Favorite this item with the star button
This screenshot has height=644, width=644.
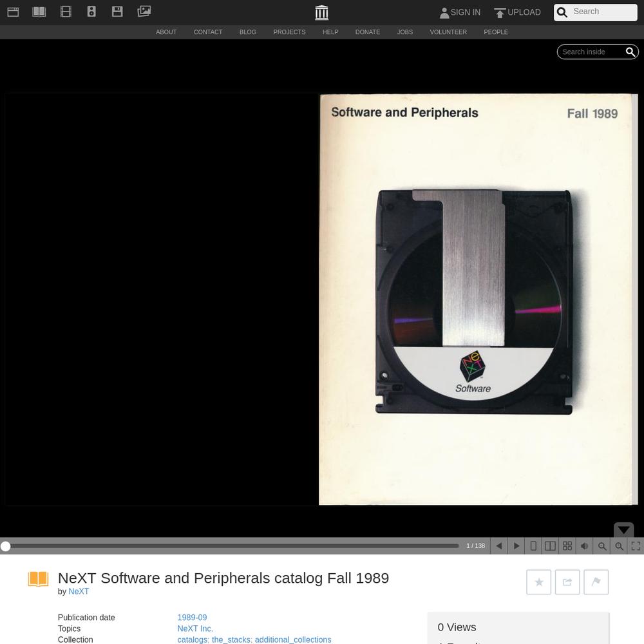click(x=539, y=582)
